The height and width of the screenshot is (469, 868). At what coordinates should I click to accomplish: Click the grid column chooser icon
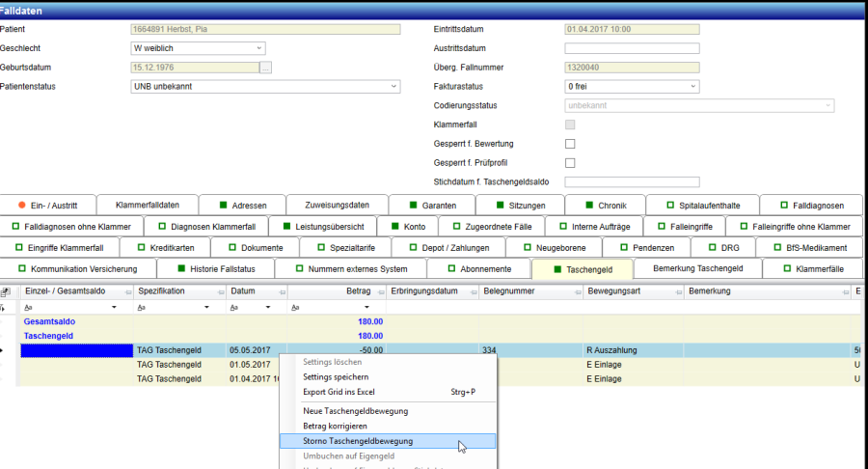(6, 291)
